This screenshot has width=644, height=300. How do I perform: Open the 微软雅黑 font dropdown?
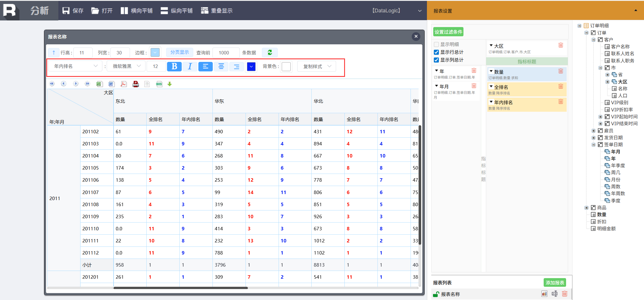(126, 67)
